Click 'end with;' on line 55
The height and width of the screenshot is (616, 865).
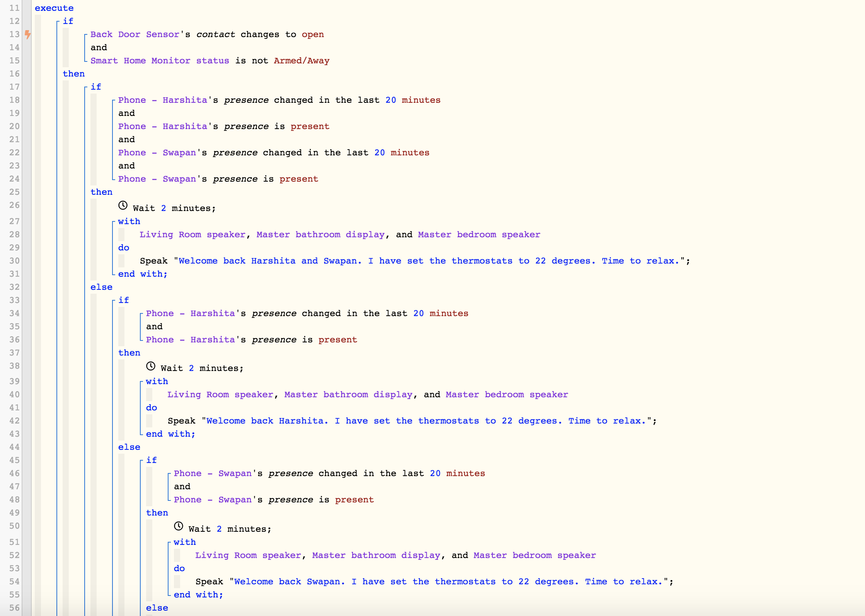(199, 595)
